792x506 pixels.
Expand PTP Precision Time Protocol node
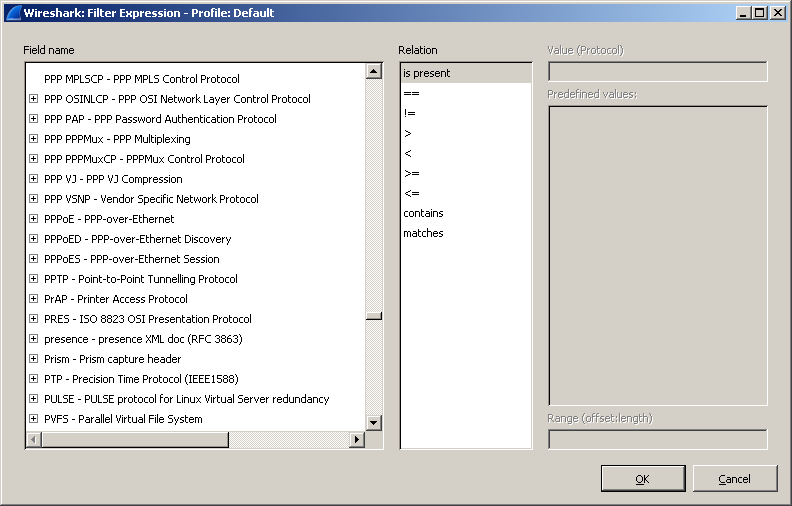point(34,379)
